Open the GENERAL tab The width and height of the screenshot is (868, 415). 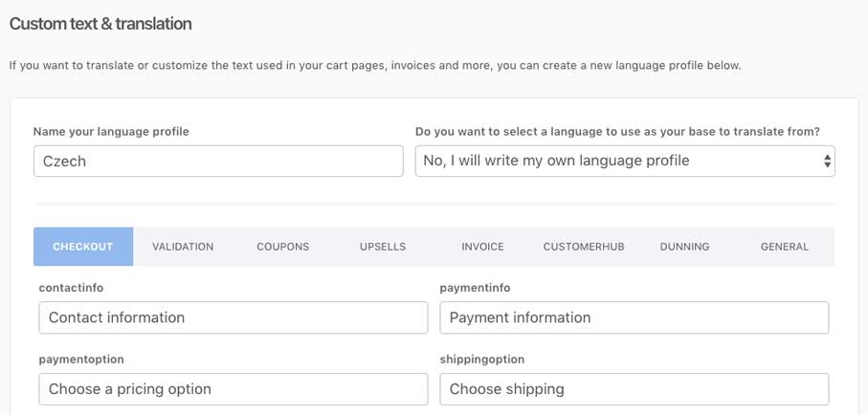click(x=785, y=247)
